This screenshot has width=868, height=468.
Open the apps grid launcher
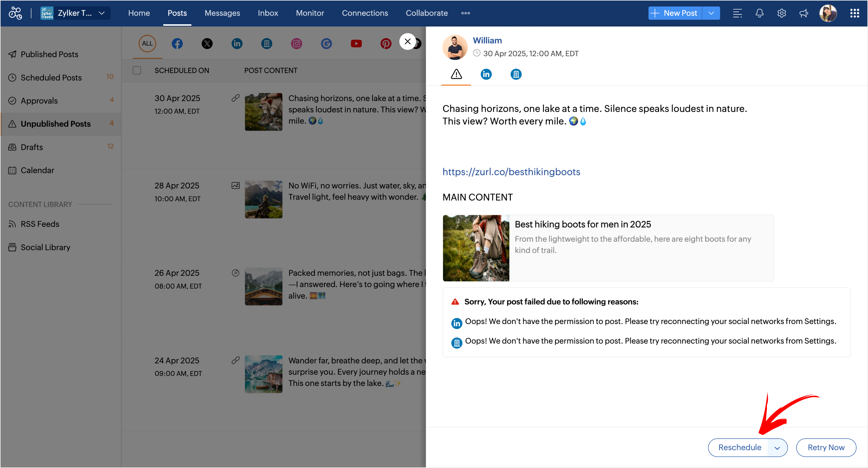pos(855,13)
